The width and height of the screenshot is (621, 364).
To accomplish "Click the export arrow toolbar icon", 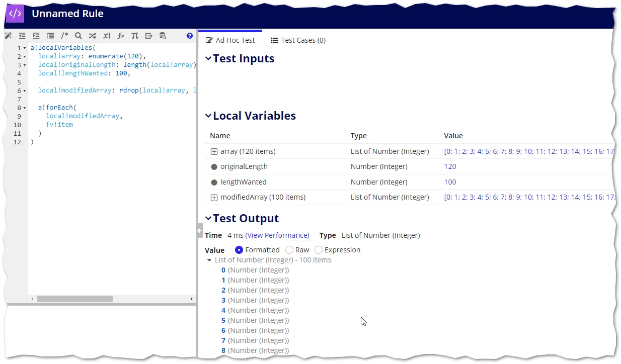I will tap(149, 36).
